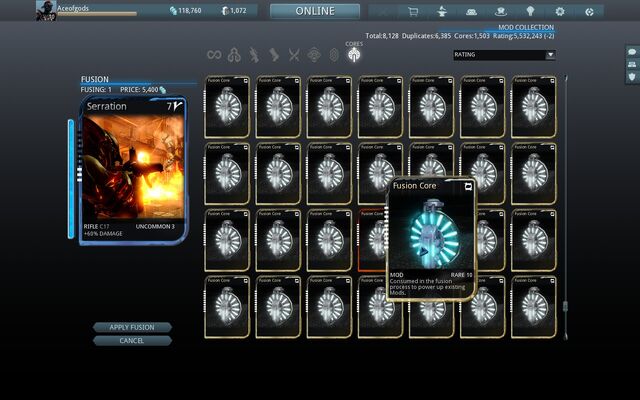Filter mods by pistol icon

(x=274, y=55)
